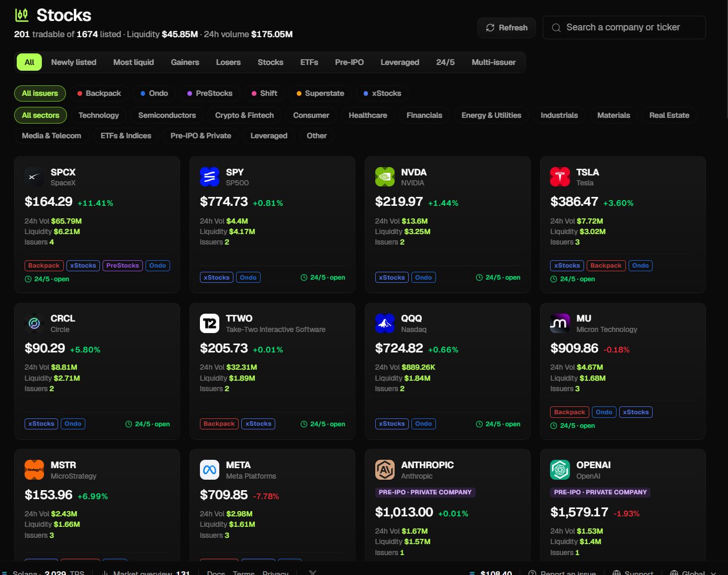Viewport: 728px width, 575px height.
Task: Toggle the Backpack issuer filter
Action: pos(99,93)
